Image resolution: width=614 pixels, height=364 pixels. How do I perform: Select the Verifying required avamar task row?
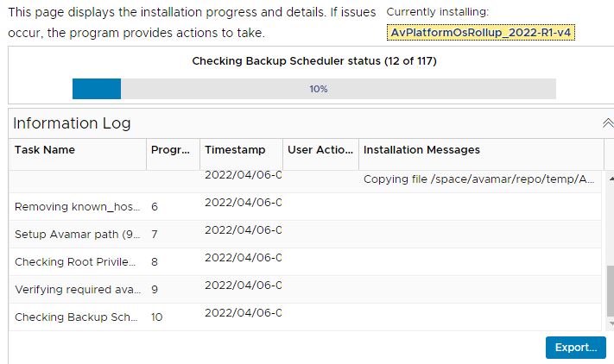76,290
